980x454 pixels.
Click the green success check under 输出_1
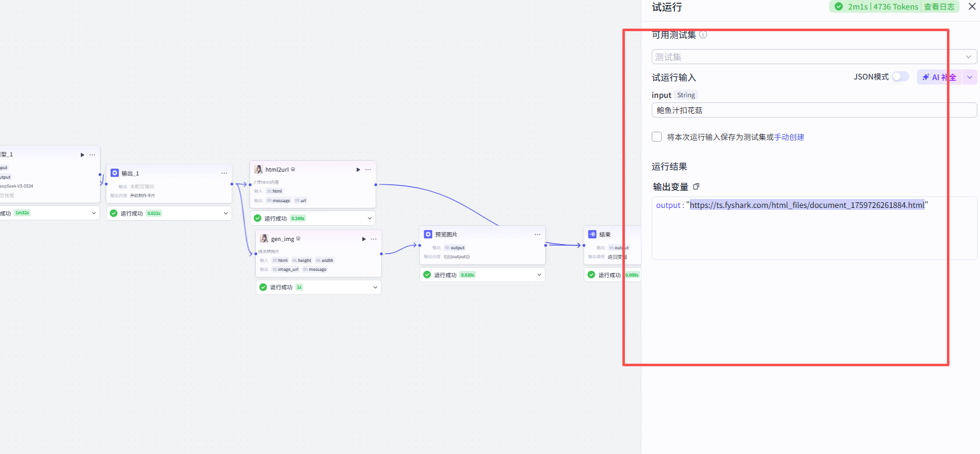(113, 214)
